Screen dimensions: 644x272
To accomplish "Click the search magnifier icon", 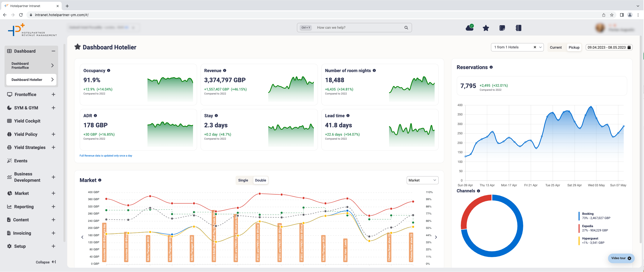I will [406, 28].
